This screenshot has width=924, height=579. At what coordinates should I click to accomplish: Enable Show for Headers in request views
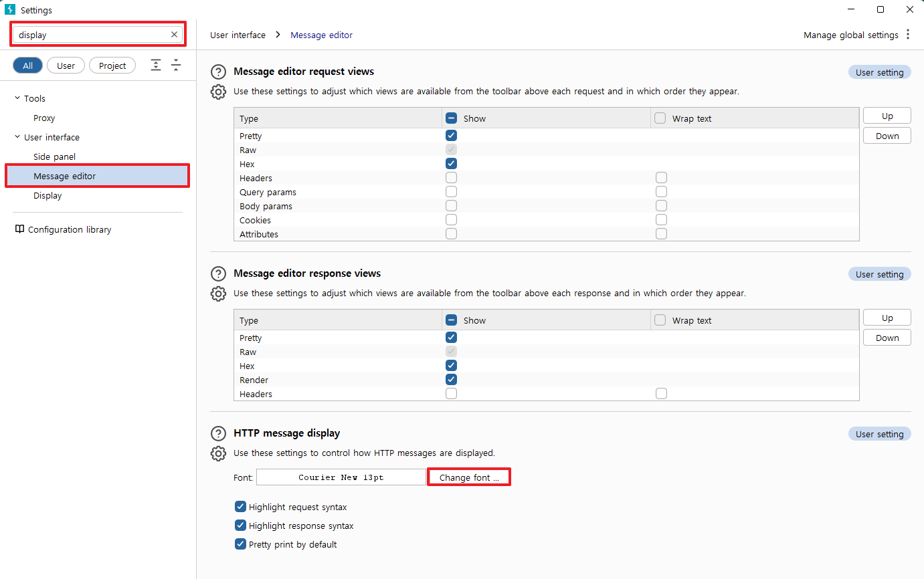tap(452, 178)
